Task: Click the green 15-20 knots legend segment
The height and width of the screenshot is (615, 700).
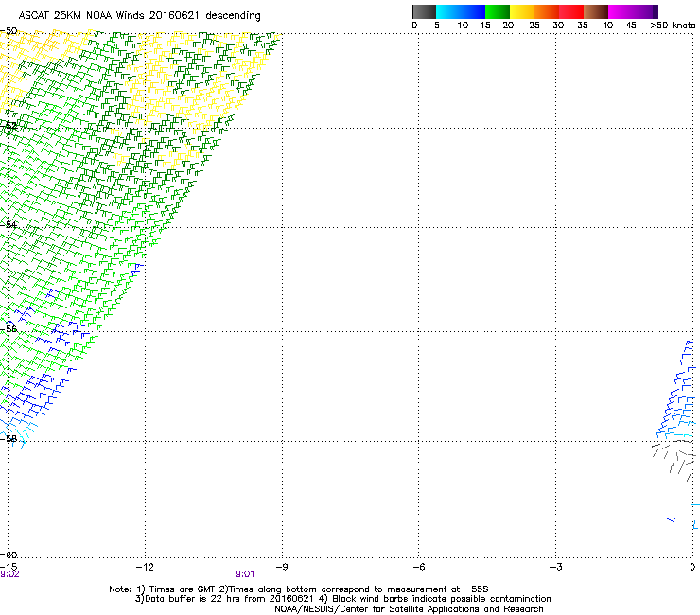Action: (x=498, y=11)
